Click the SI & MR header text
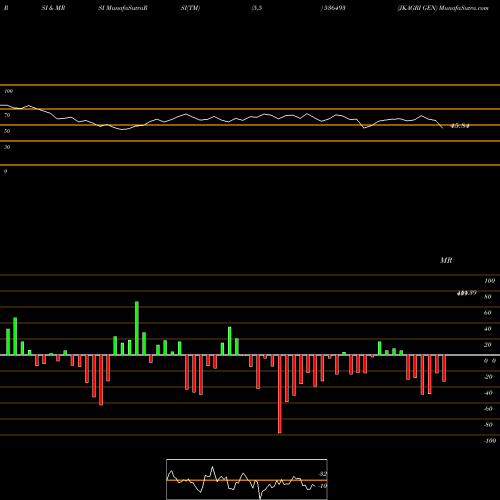 point(53,8)
